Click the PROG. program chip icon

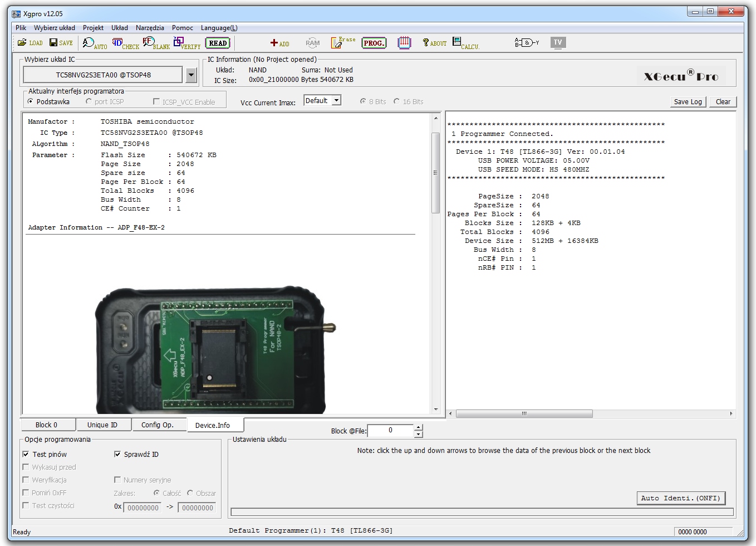click(x=374, y=43)
